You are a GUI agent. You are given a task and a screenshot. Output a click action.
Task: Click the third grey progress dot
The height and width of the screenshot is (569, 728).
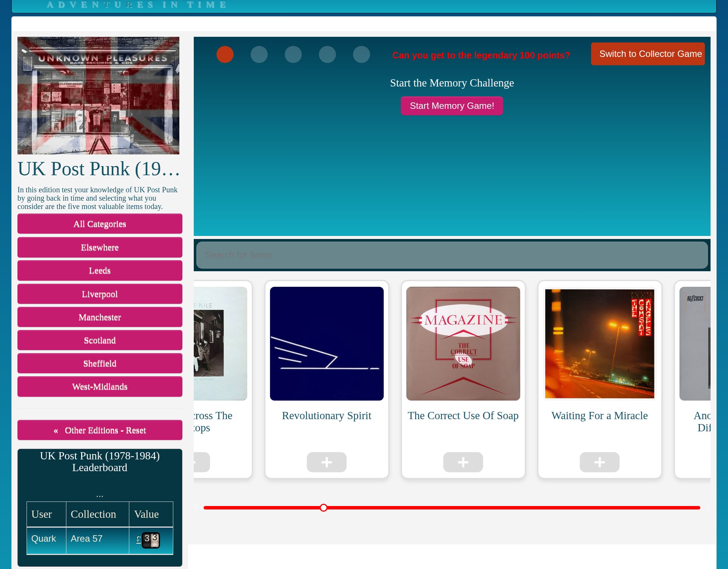click(x=293, y=54)
